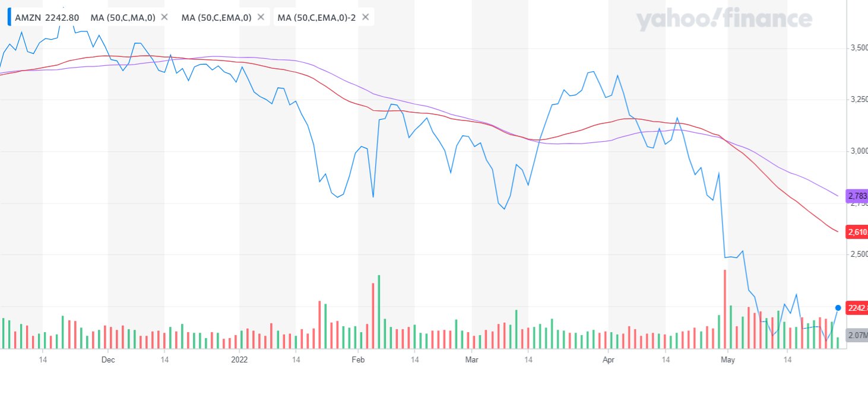868x420 pixels.
Task: Click the AMZN 2242.80 ticker label
Action: pos(47,17)
